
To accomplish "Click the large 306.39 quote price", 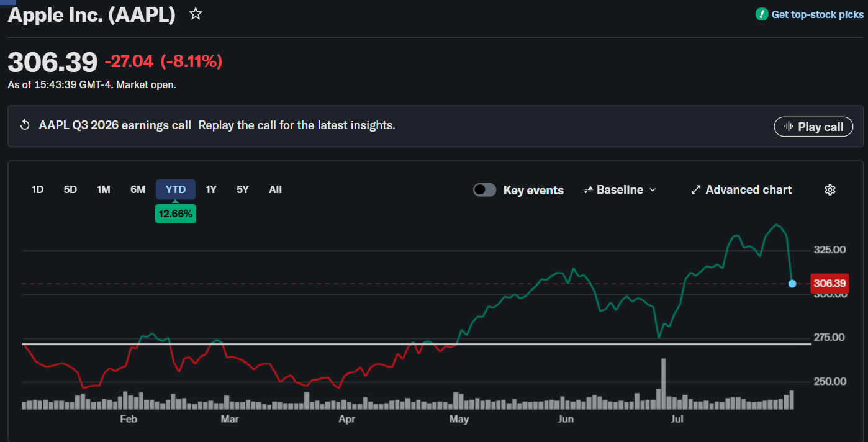I will click(53, 62).
